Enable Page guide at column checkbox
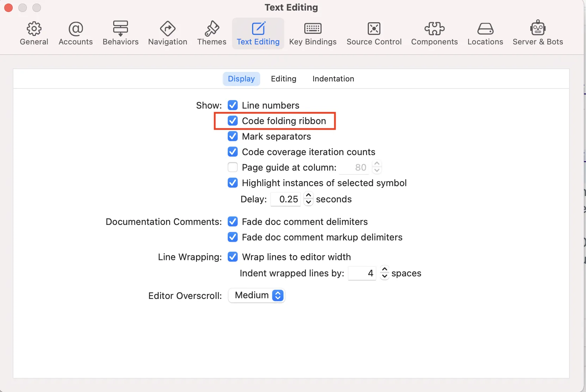Screen dimensions: 586x392 233,167
